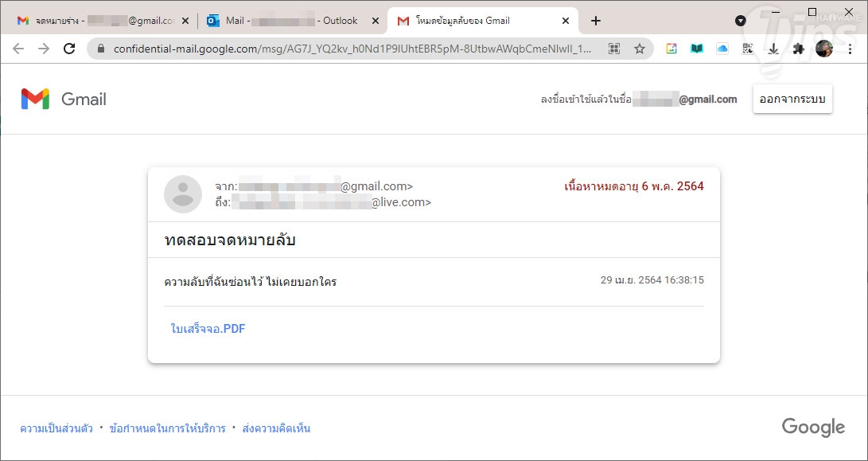Click the Gmail logo
Screen dimensions: 868x461
[64, 100]
